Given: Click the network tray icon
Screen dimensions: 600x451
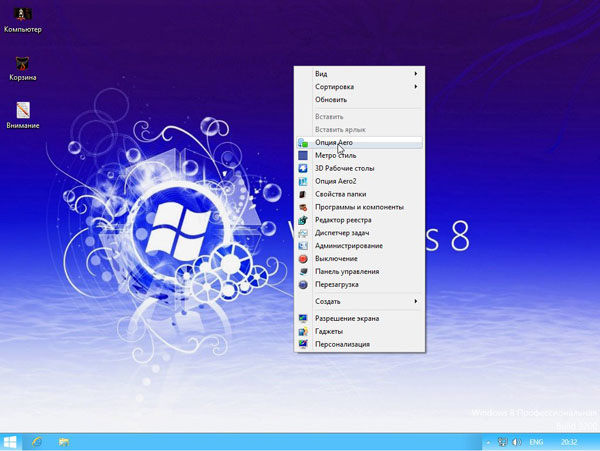Looking at the screenshot, I should coord(502,441).
